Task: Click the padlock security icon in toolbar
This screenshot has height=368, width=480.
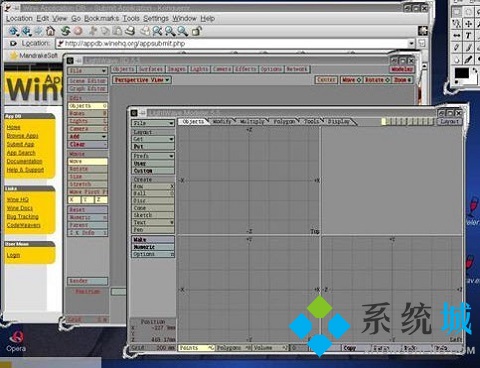Action: 196,31
